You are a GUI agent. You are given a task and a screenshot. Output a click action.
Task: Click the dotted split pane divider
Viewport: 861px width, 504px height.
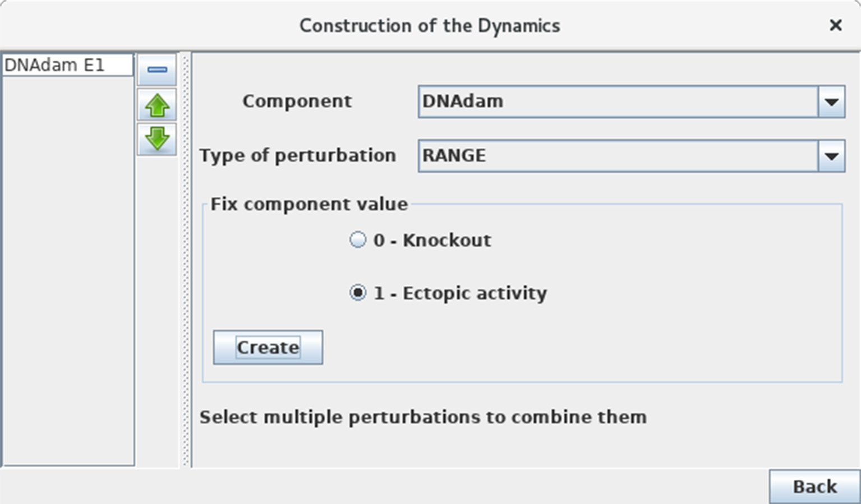[x=186, y=259]
